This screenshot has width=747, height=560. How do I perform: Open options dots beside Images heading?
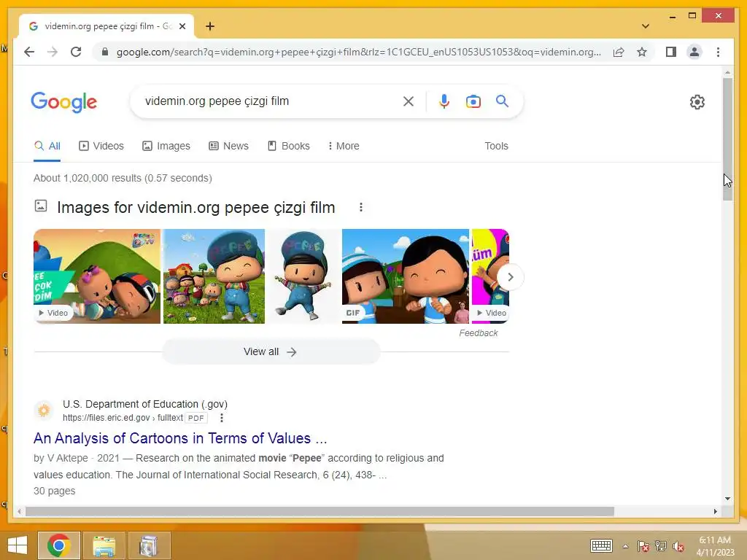[361, 207]
